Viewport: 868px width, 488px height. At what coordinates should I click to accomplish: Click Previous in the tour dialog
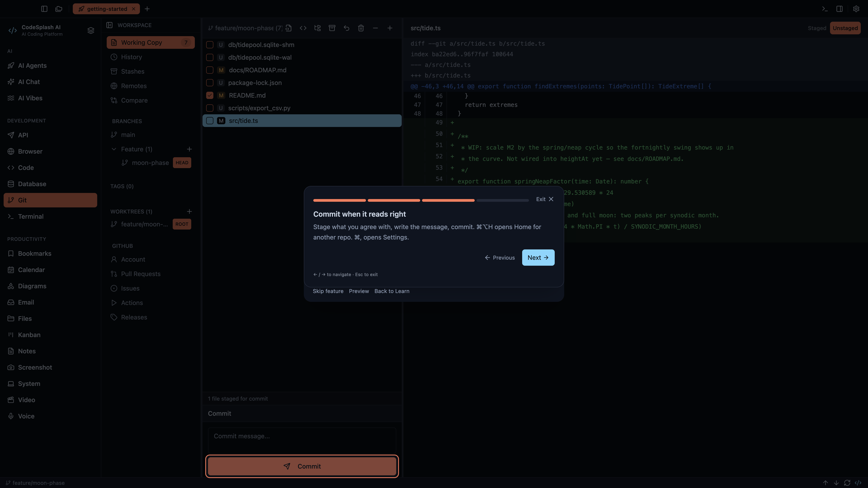pyautogui.click(x=500, y=258)
